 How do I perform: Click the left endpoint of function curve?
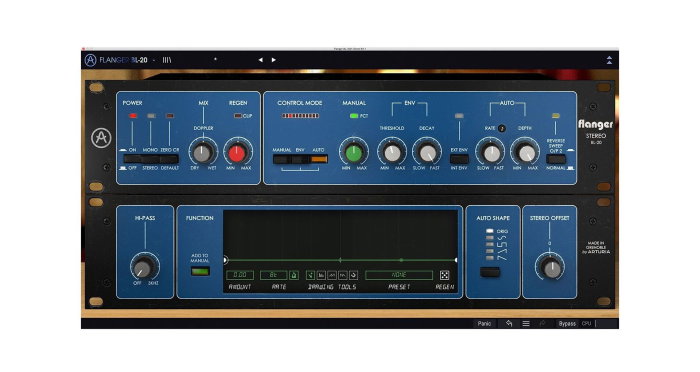225,259
